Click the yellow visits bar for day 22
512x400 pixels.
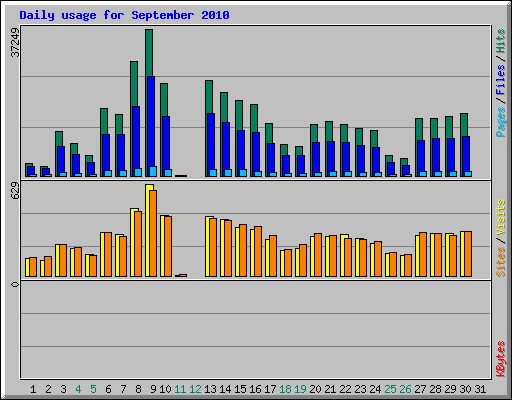tap(343, 255)
